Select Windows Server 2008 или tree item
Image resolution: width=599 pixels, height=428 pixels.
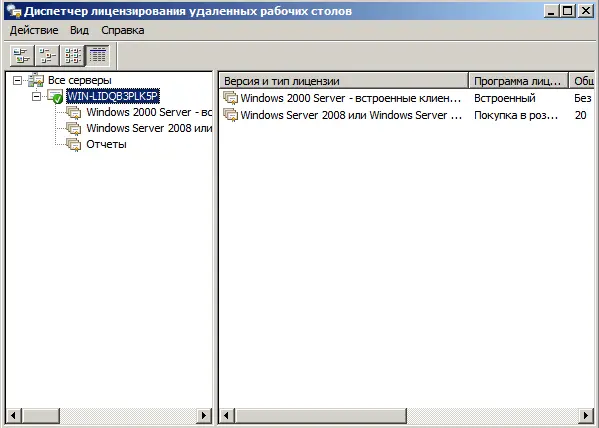tap(149, 128)
